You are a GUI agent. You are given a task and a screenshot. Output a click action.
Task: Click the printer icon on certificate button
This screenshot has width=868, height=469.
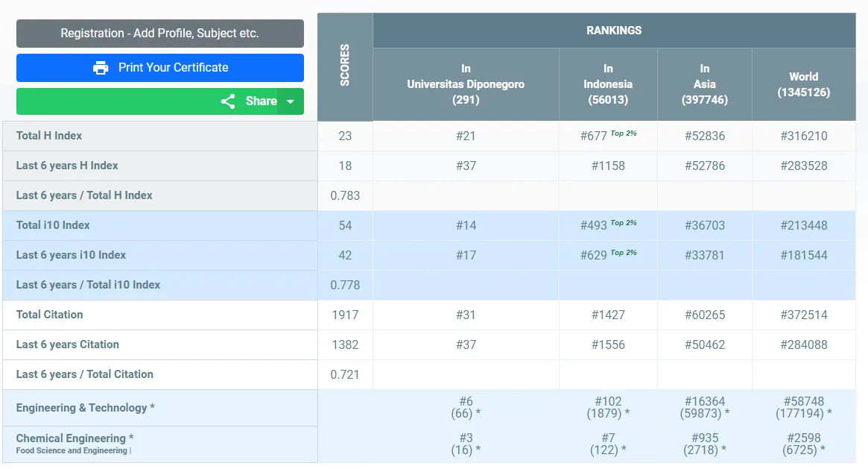click(x=101, y=68)
